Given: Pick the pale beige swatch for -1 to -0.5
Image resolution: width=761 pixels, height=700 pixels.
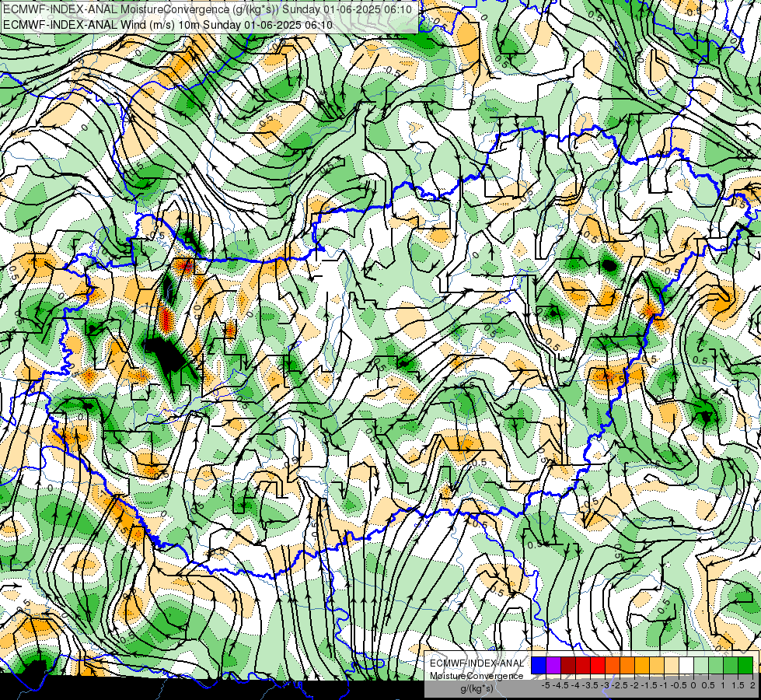Looking at the screenshot, I should click(x=671, y=665).
